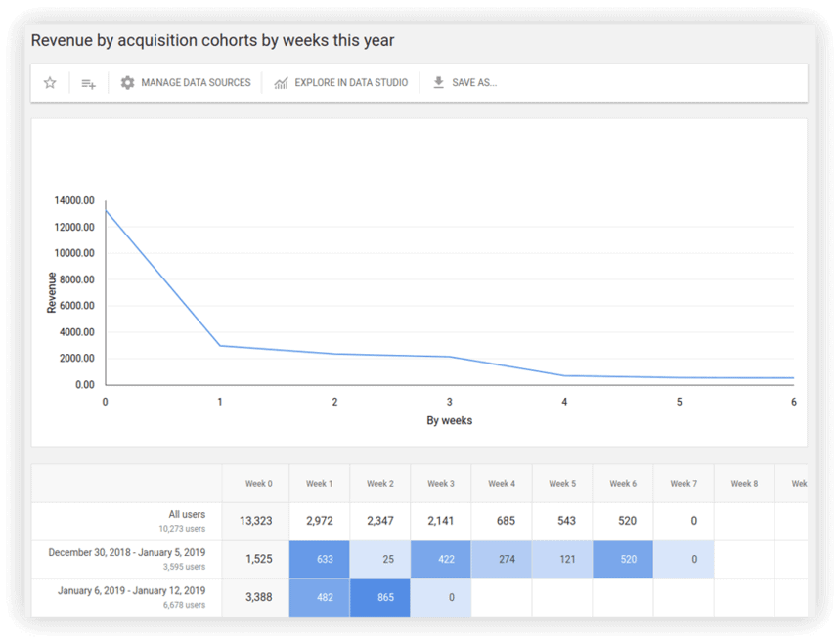Viewport: 840px width, 642px height.
Task: Click All users Week 0 value 13,323
Action: [x=256, y=521]
